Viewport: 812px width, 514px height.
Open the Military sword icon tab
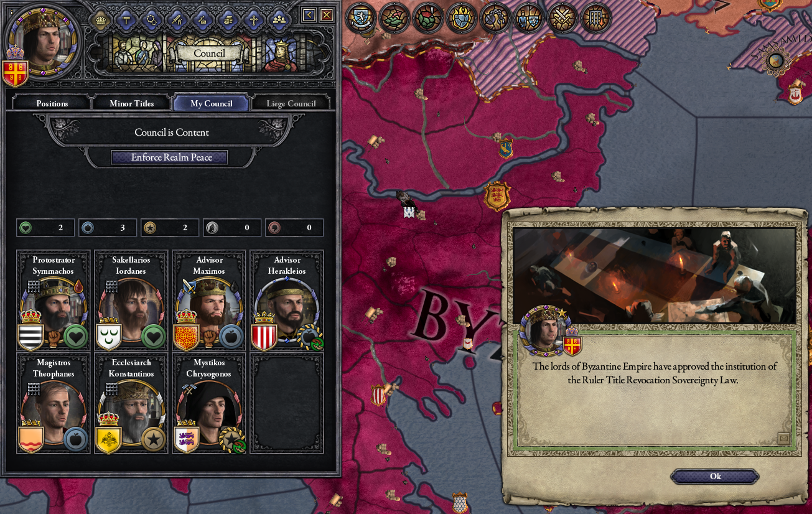177,19
